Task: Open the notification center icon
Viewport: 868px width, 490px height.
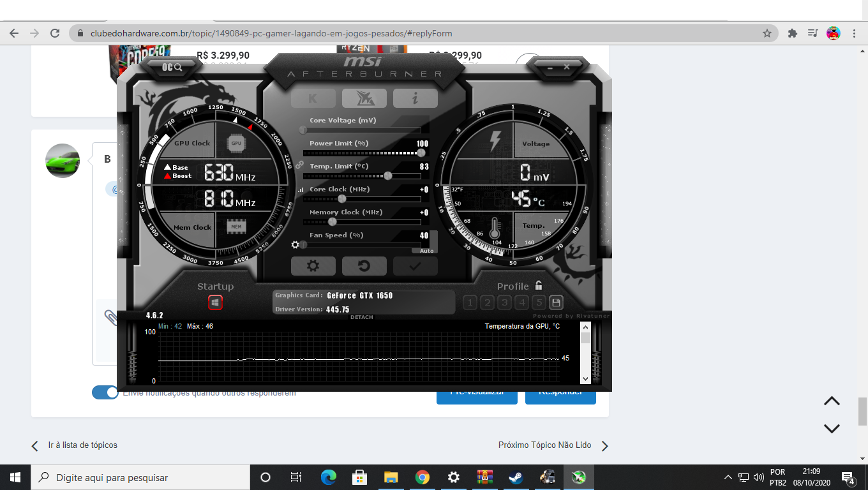Action: [848, 477]
